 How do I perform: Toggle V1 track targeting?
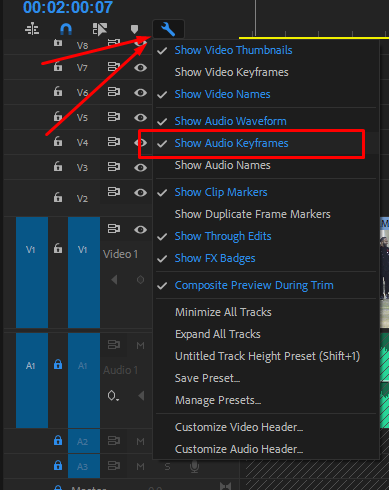coord(84,272)
